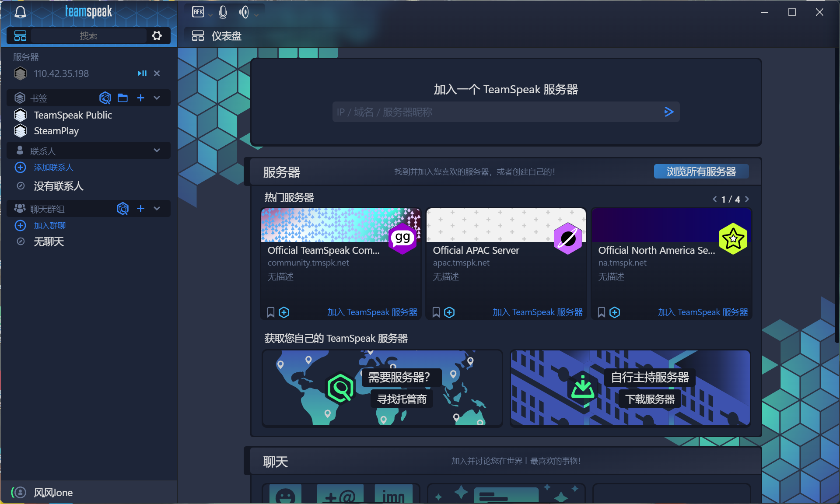The height and width of the screenshot is (504, 840).
Task: Add Official APAC Server with plus icon
Action: (x=449, y=312)
